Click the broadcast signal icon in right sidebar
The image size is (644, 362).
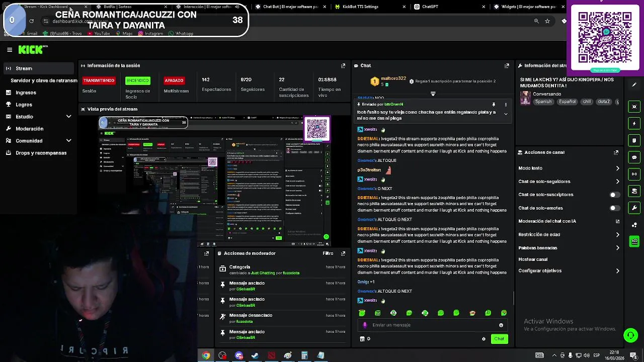point(634,174)
